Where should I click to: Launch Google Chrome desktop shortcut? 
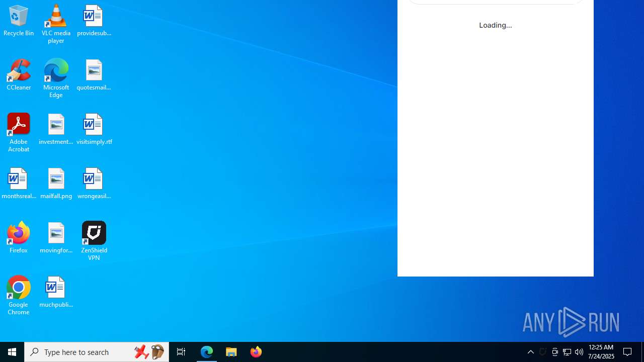tap(19, 296)
